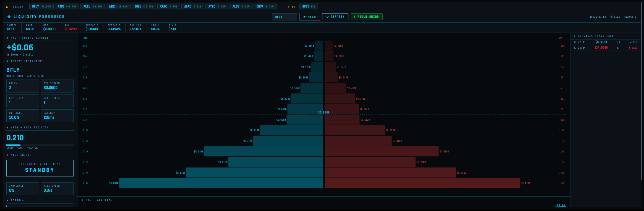Image resolution: width=644 pixels, height=211 pixels.
Task: Click the diamond icon beside PNL – All Time
Action: 82,200
